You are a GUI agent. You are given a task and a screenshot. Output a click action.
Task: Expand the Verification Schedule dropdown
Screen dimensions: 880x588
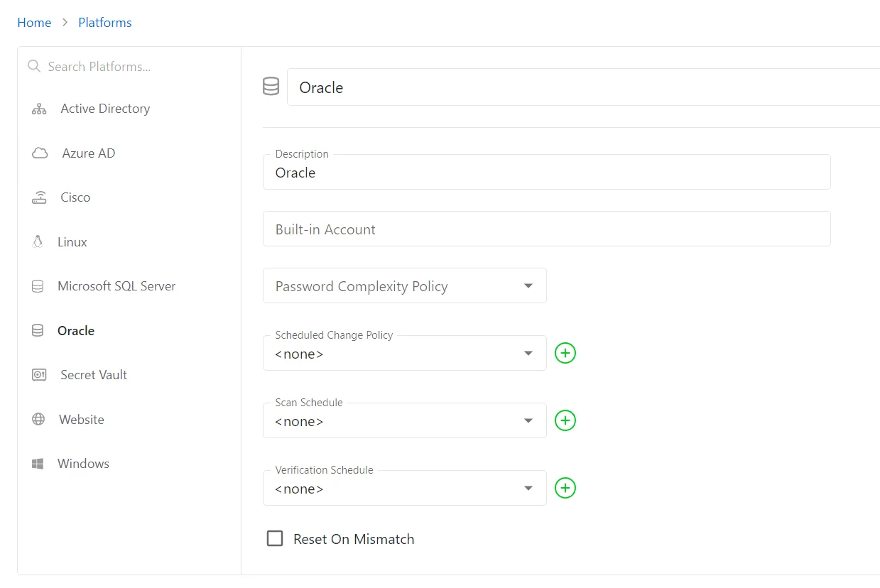[528, 488]
